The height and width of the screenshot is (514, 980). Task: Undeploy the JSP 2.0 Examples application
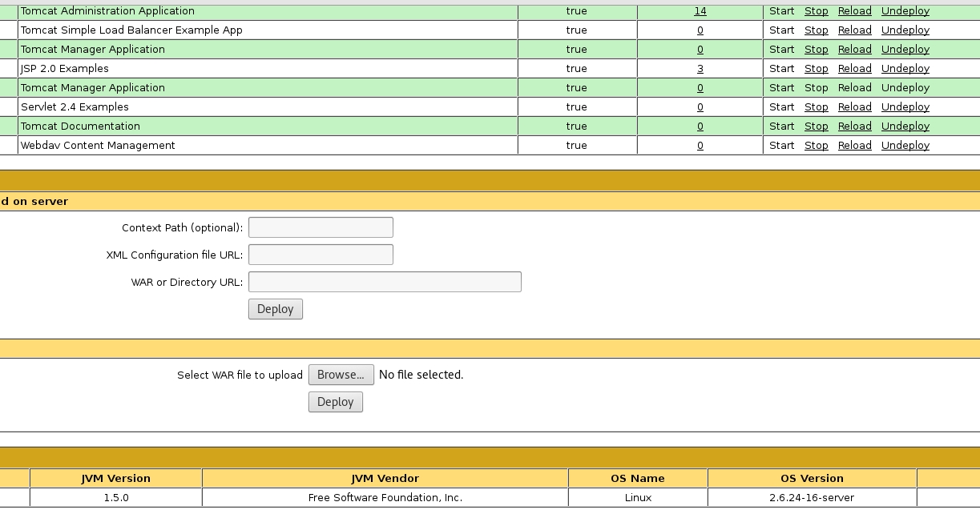pos(905,69)
